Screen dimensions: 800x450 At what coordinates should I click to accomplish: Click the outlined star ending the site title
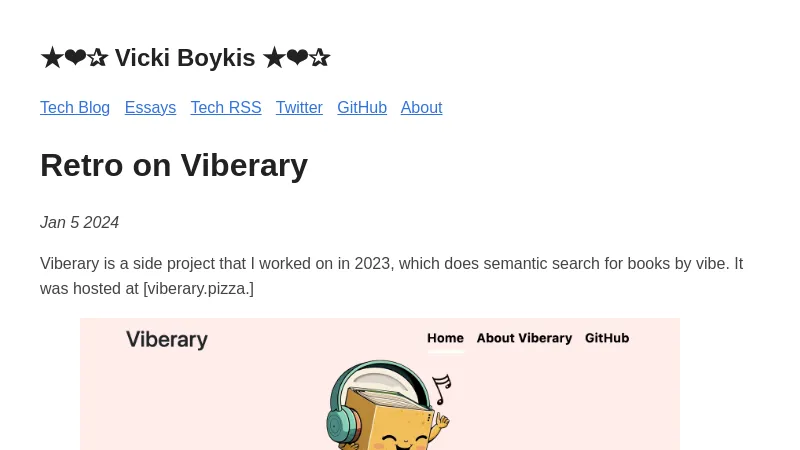[320, 58]
